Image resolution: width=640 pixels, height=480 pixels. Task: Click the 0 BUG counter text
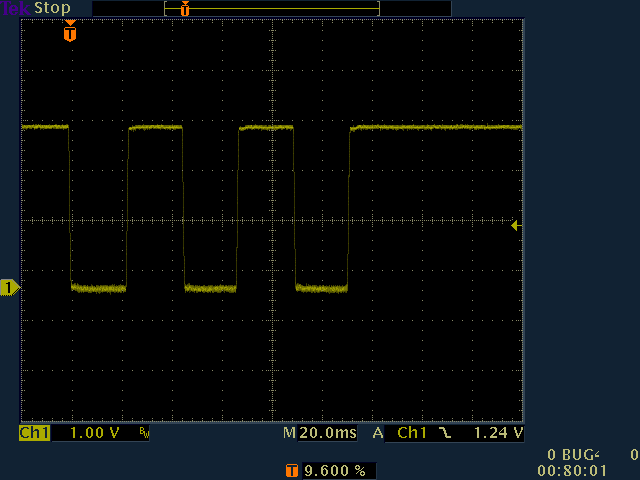(x=572, y=454)
